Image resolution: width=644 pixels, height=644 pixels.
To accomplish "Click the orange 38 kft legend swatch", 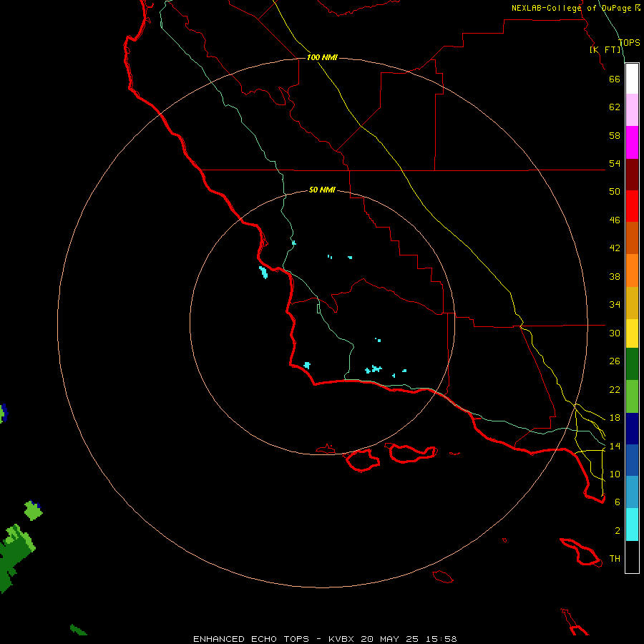I will pyautogui.click(x=632, y=270).
